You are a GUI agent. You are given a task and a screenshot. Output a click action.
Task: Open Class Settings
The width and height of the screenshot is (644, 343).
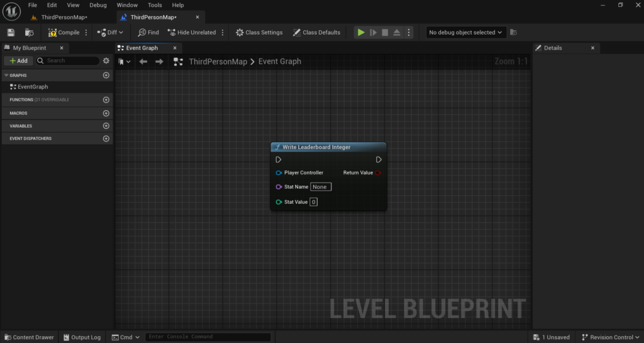259,33
